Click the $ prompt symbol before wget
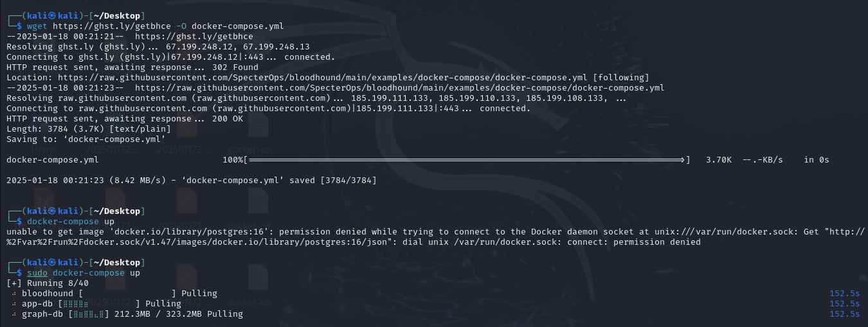This screenshot has width=868, height=327. coord(19,26)
